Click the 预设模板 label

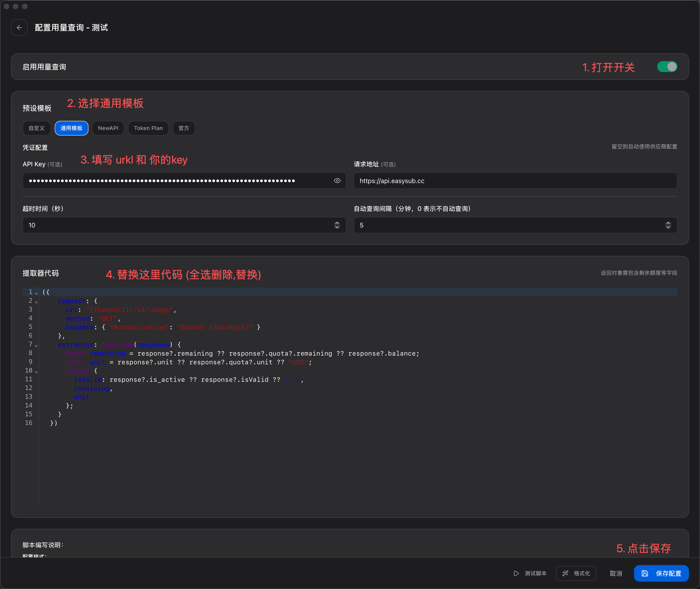tap(37, 108)
